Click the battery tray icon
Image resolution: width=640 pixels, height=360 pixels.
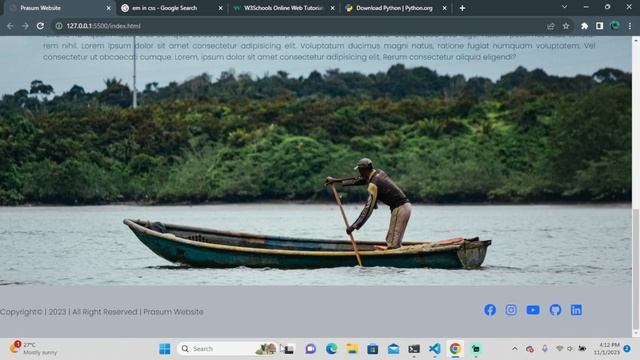(x=582, y=349)
